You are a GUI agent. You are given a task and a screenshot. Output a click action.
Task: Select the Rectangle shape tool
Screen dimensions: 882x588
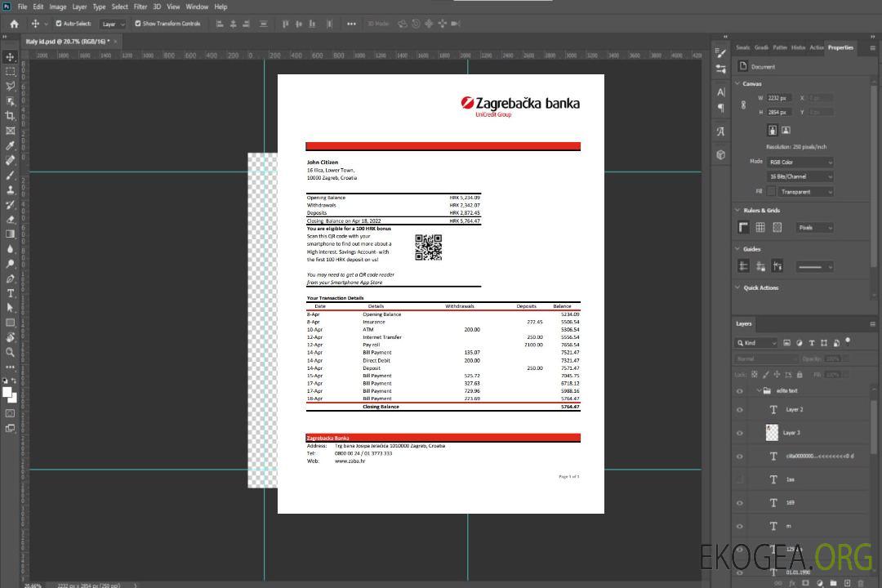10,323
